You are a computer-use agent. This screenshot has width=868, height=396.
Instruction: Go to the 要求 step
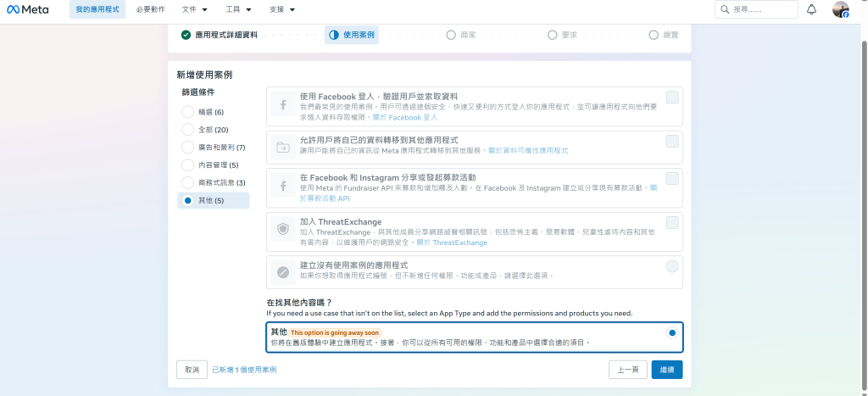563,35
